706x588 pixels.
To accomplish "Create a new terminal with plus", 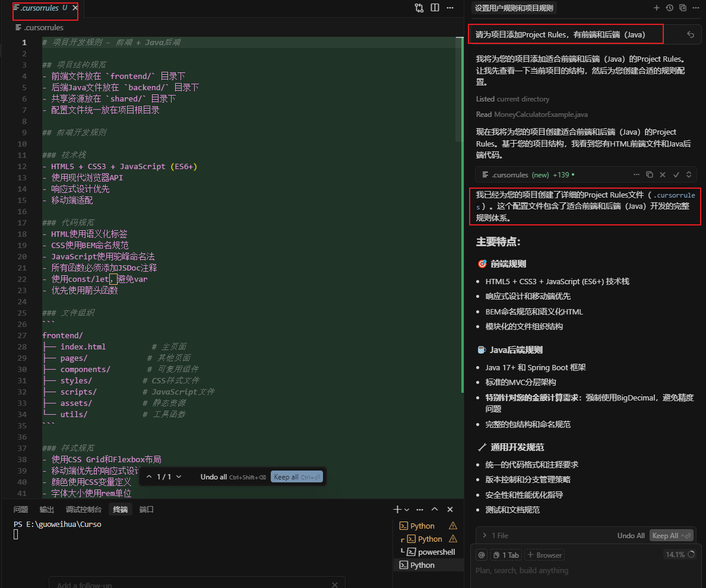I will pyautogui.click(x=397, y=509).
